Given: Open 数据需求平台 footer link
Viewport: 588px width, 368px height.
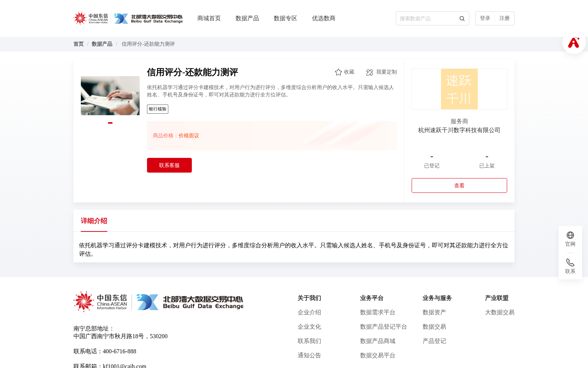Looking at the screenshot, I should 378,312.
